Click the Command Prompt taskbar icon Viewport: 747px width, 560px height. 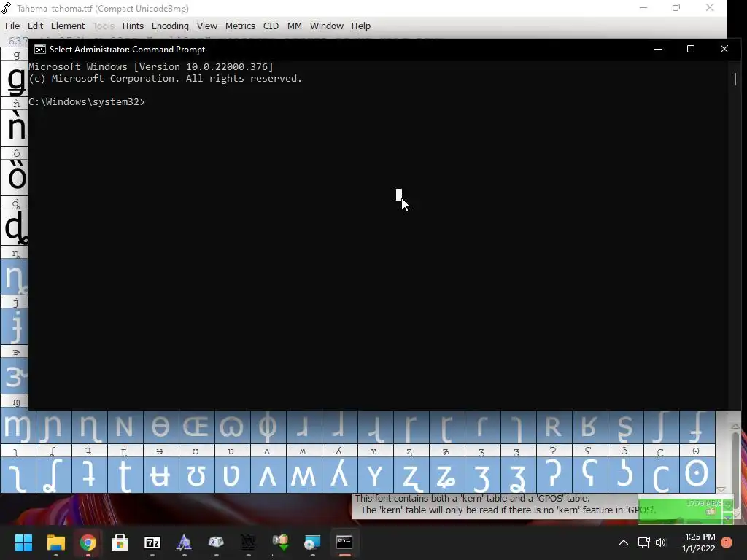click(344, 542)
